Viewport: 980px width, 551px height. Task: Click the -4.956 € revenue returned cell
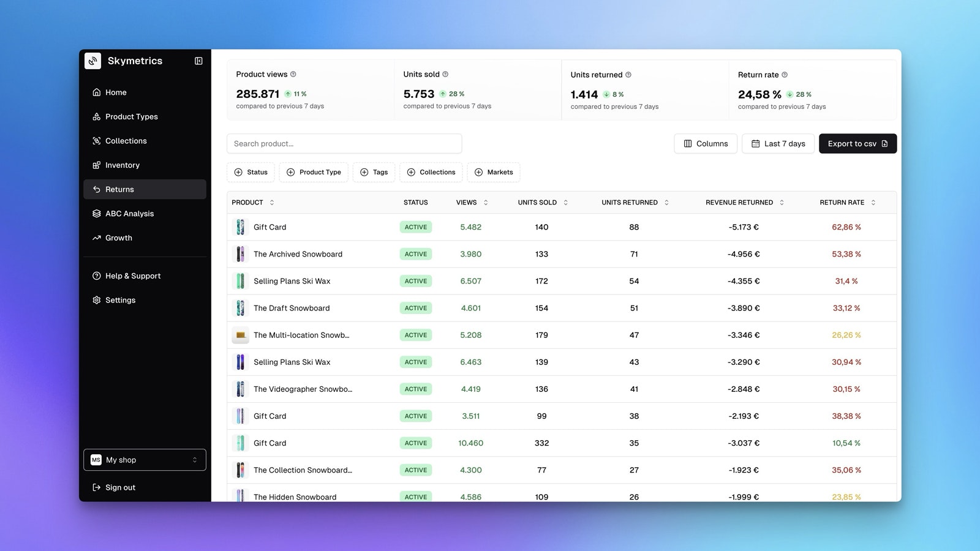pos(744,254)
